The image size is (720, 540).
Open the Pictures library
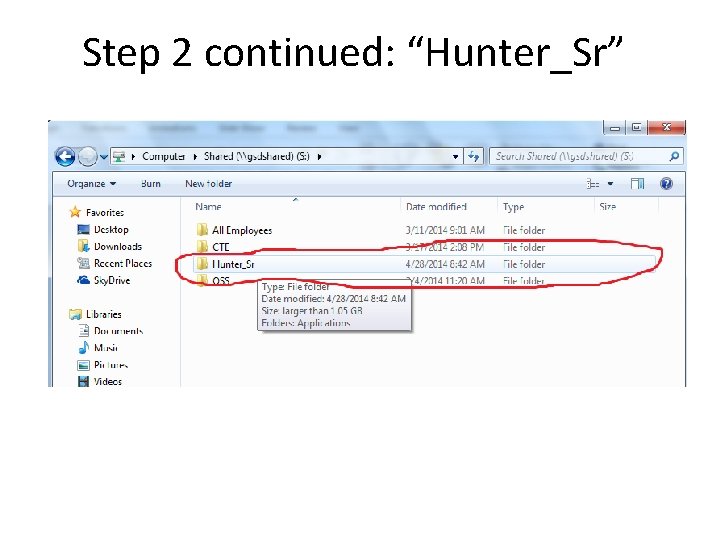[111, 365]
